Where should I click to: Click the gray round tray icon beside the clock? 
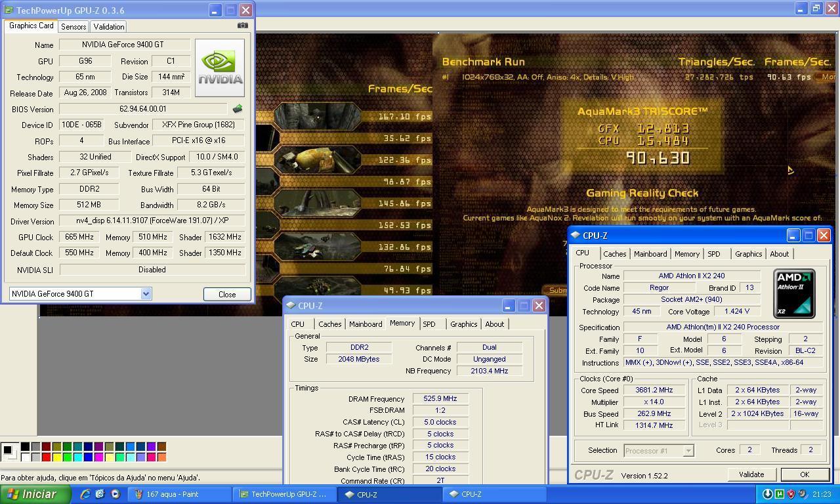tap(802, 494)
